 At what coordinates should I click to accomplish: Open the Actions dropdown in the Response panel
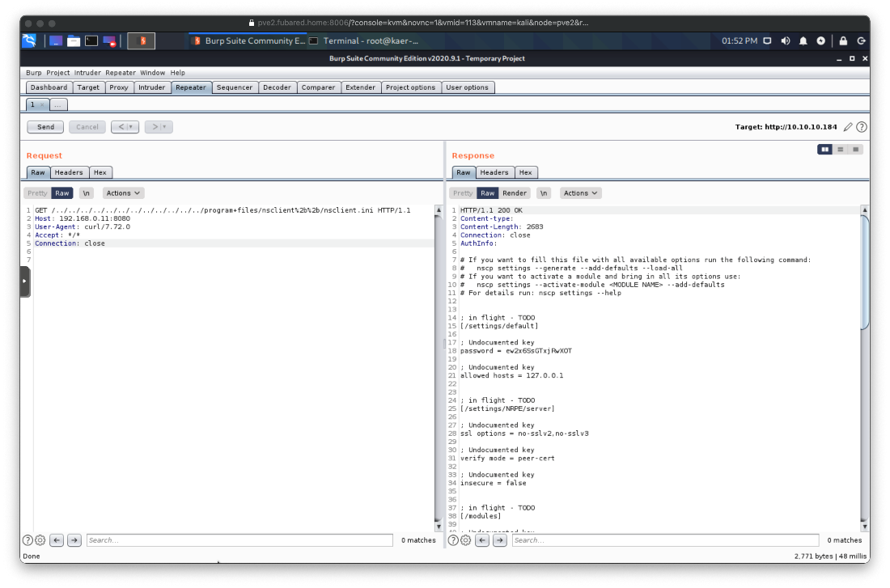click(x=580, y=192)
